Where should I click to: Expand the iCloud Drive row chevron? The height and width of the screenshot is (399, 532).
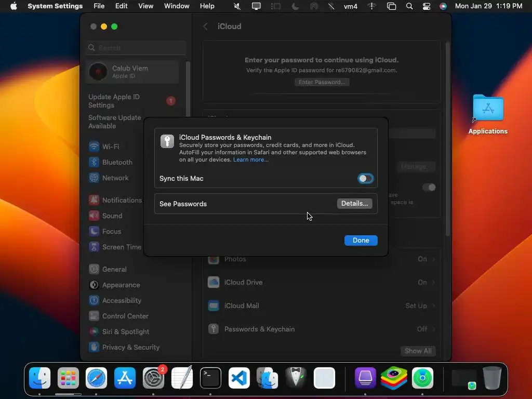pos(434,282)
